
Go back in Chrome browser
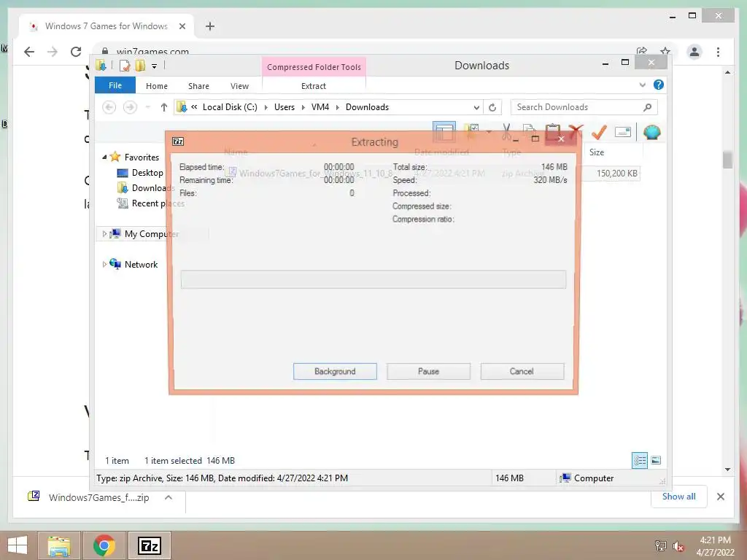tap(29, 52)
